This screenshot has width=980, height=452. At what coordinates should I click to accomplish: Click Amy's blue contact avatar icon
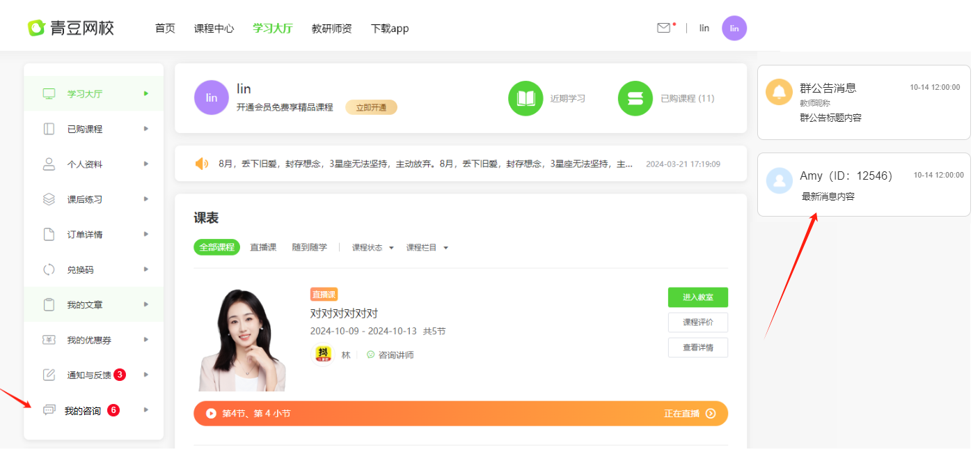click(x=779, y=180)
